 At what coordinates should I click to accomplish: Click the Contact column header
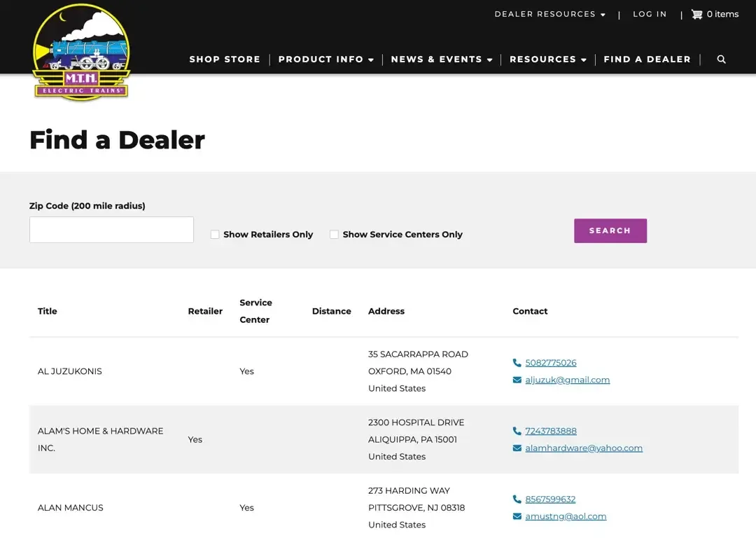tap(530, 311)
